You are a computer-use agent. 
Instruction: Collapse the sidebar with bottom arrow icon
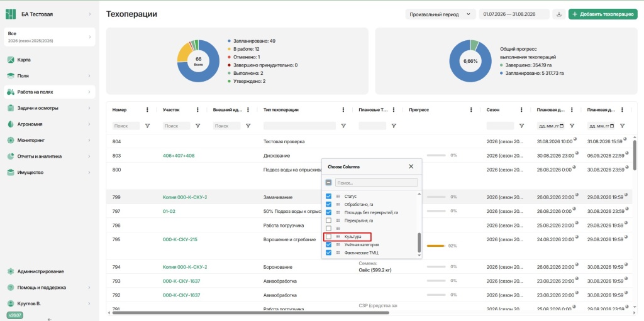point(49,318)
